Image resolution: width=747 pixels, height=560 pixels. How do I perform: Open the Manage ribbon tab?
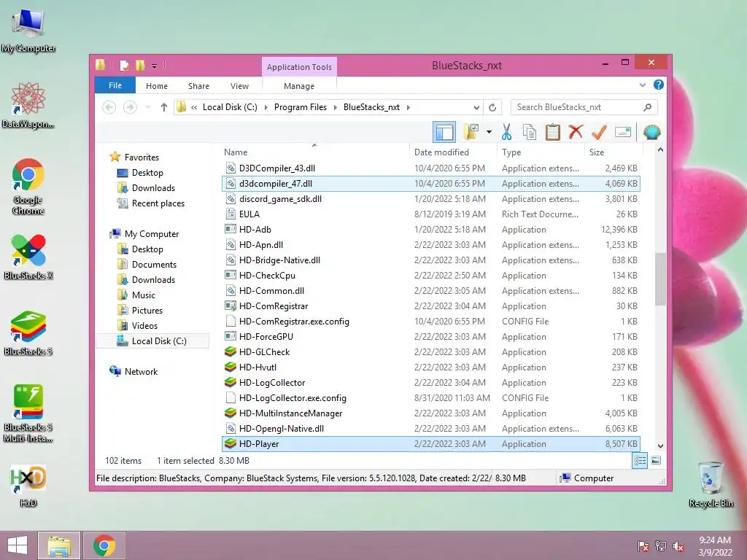[298, 86]
